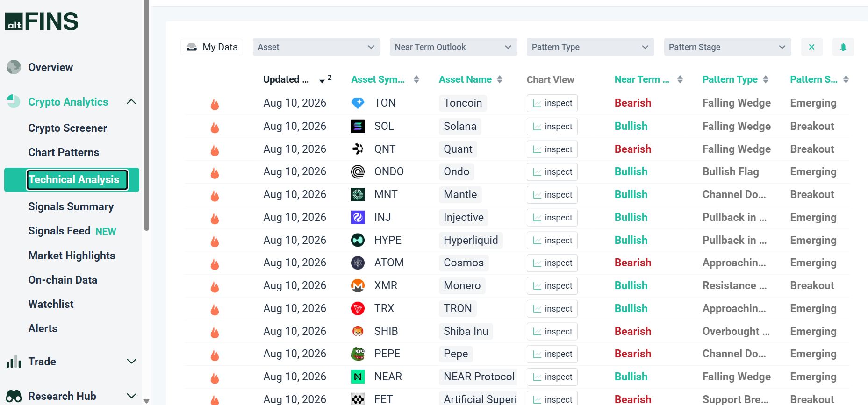The height and width of the screenshot is (405, 868).
Task: Click the Monero coin logo
Action: [358, 285]
